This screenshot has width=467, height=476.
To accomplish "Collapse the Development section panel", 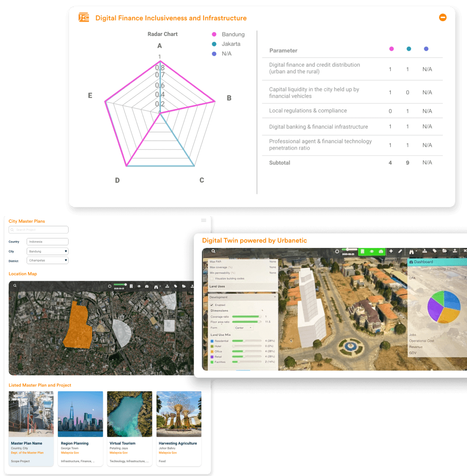I will [x=275, y=297].
